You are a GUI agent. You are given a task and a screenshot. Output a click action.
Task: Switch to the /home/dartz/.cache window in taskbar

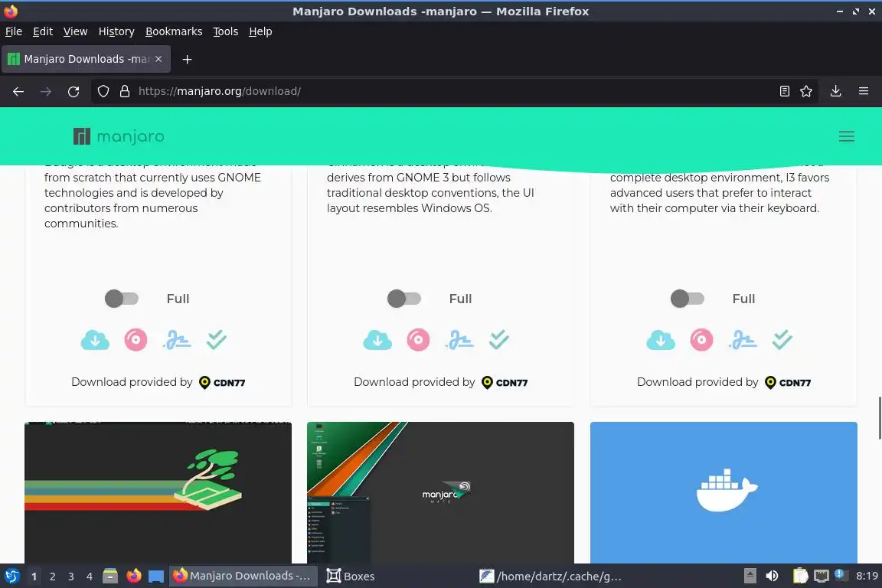tap(550, 577)
